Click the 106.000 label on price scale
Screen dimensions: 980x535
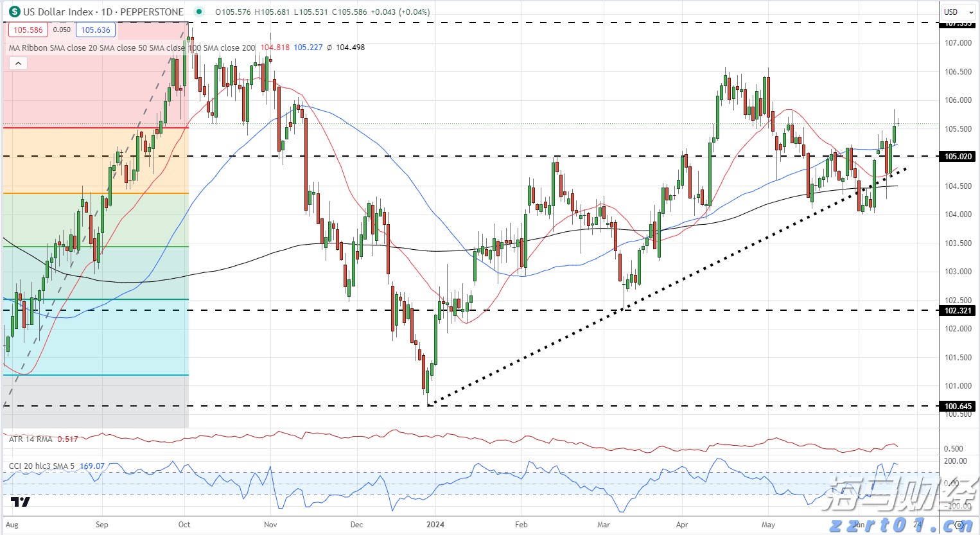[958, 100]
